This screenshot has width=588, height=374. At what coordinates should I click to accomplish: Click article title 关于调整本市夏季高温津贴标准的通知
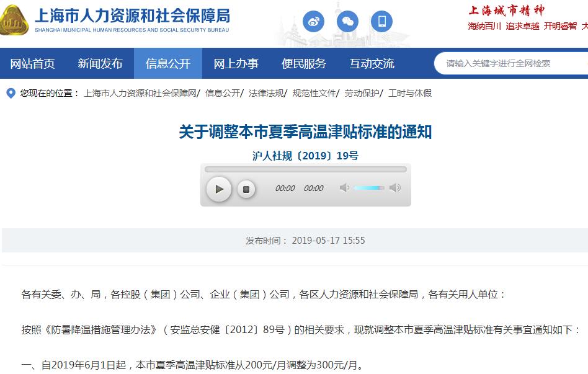point(305,132)
